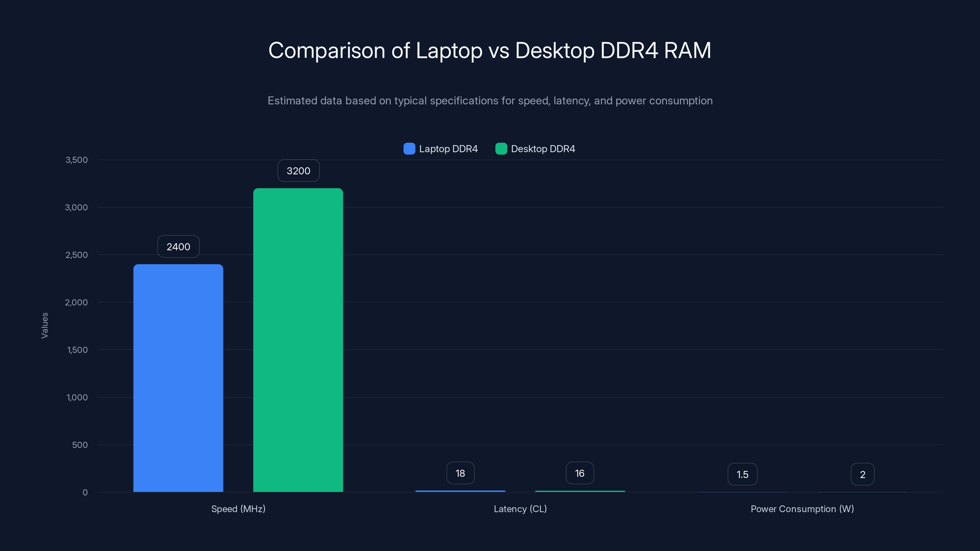Click the 2400 value label above the blue bar
The height and width of the screenshot is (551, 980).
[x=178, y=246]
